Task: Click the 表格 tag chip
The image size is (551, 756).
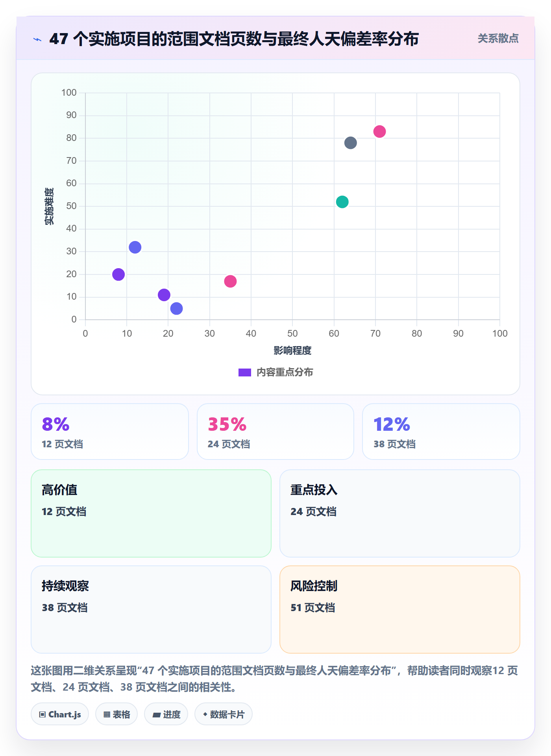Action: pyautogui.click(x=116, y=714)
